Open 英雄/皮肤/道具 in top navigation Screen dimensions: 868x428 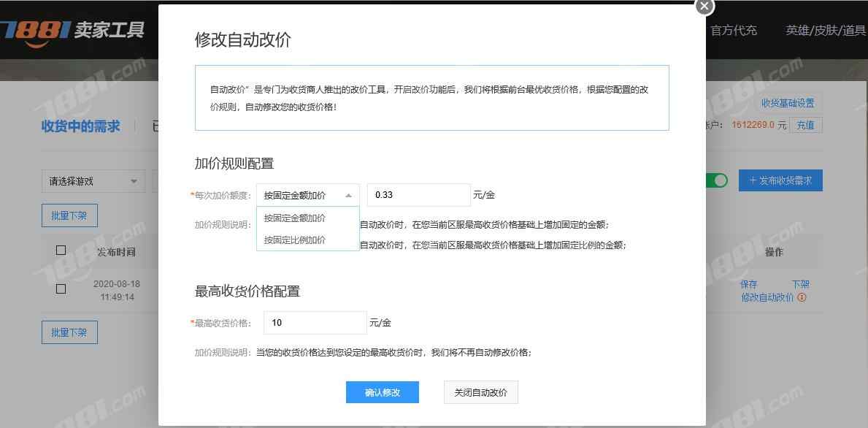[x=826, y=31]
